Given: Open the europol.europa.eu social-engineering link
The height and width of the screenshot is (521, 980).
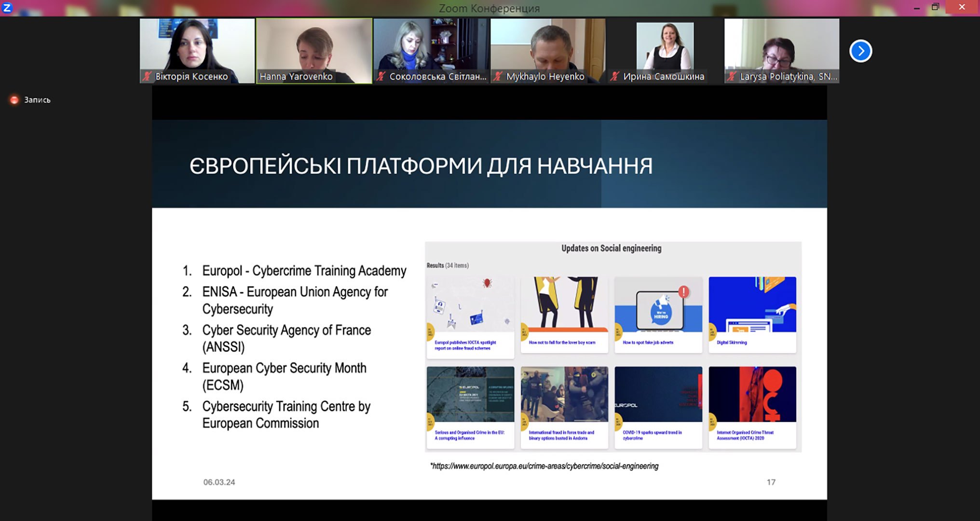Looking at the screenshot, I should click(545, 466).
